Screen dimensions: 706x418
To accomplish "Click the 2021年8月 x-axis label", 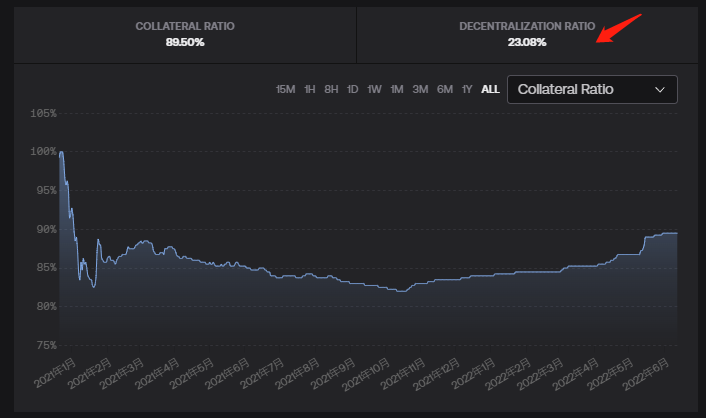I will [x=297, y=373].
